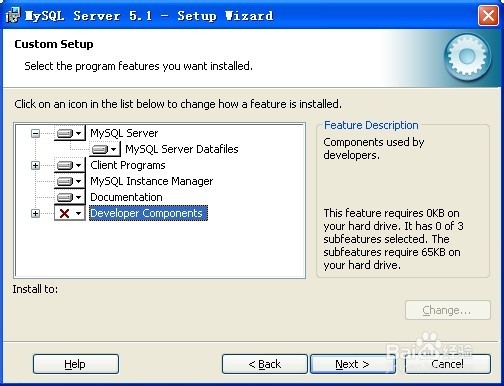Screen dimensions: 504x386
Task: Open the Client Programs install-state dropdown
Action: [70, 165]
